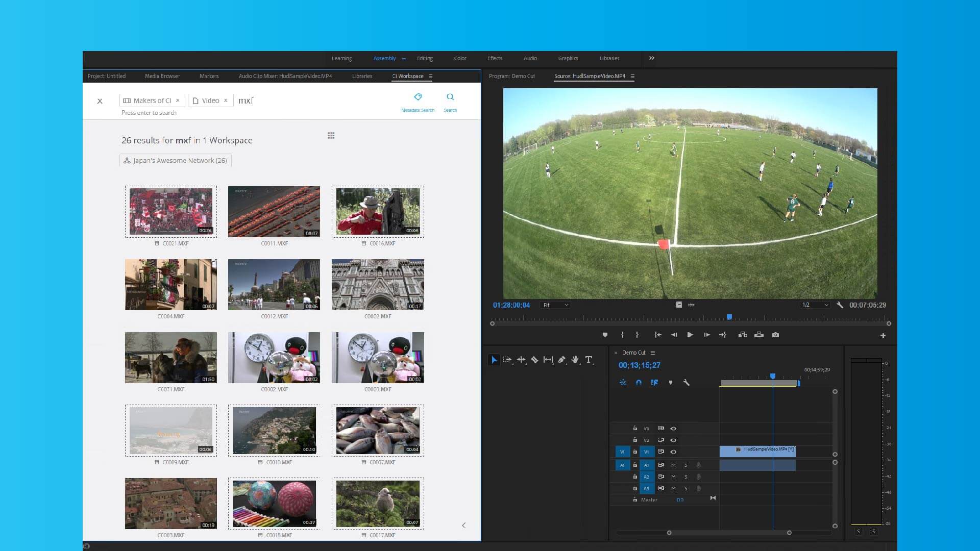
Task: Open the 1/2 playback resolution dropdown
Action: click(x=815, y=305)
